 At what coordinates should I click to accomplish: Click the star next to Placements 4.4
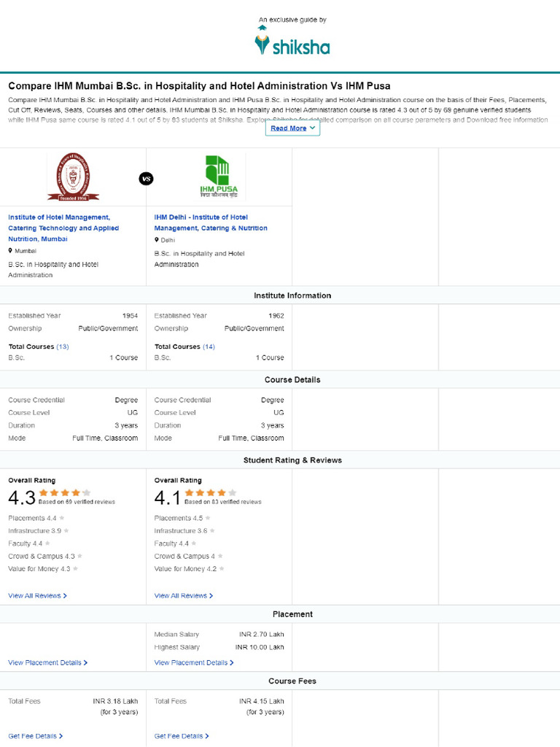tap(62, 518)
